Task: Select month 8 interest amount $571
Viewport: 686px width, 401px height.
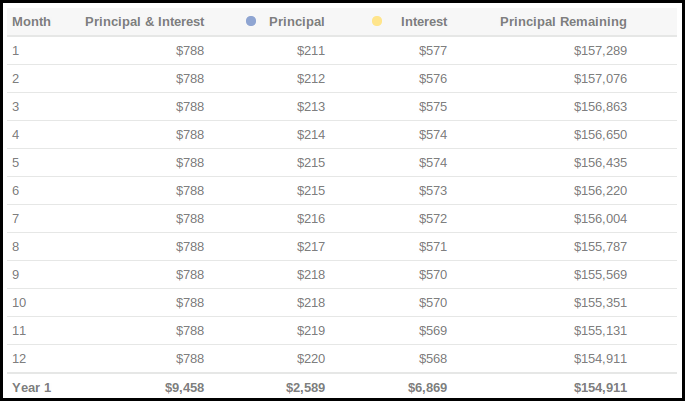Action: pos(433,246)
